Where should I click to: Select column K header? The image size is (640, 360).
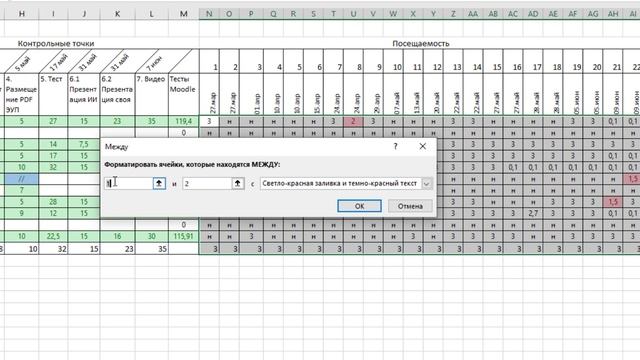(117, 14)
